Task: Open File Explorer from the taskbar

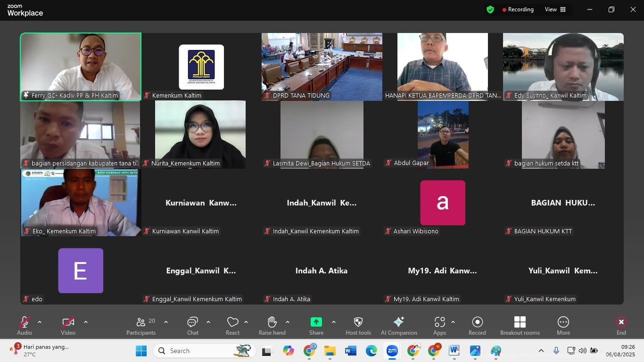Action: [x=330, y=351]
